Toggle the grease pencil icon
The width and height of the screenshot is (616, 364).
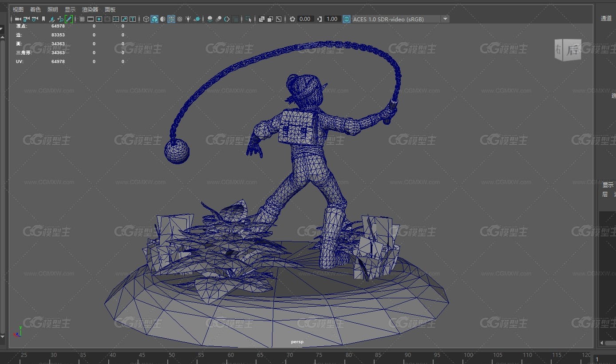click(x=69, y=19)
